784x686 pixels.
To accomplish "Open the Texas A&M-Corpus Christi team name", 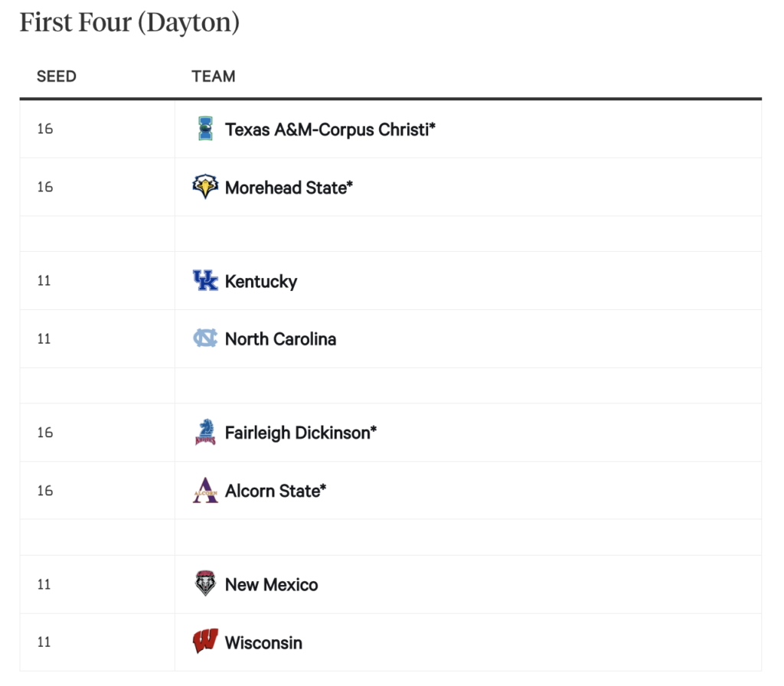I will 330,129.
